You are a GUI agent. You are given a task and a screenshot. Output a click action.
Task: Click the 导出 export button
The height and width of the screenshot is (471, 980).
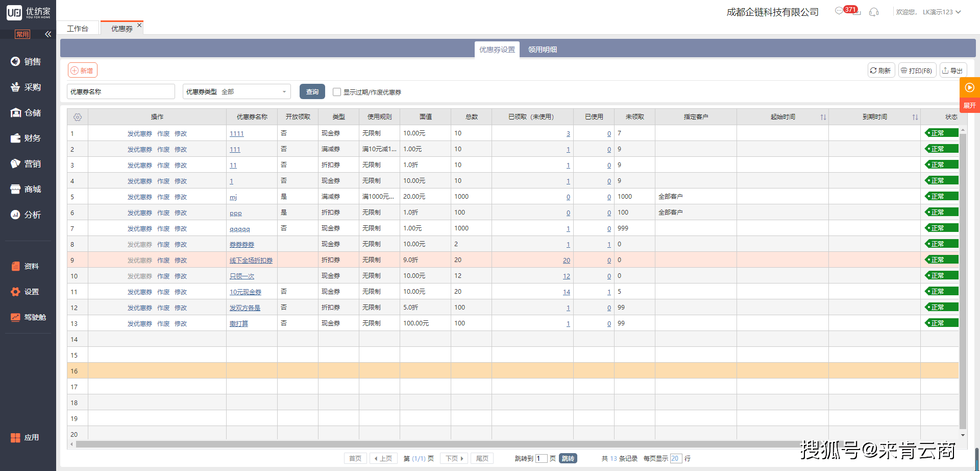[953, 70]
